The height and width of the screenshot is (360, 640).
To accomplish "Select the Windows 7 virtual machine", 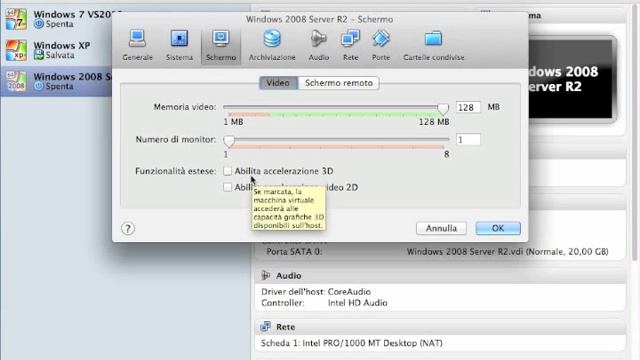I will 57,19.
